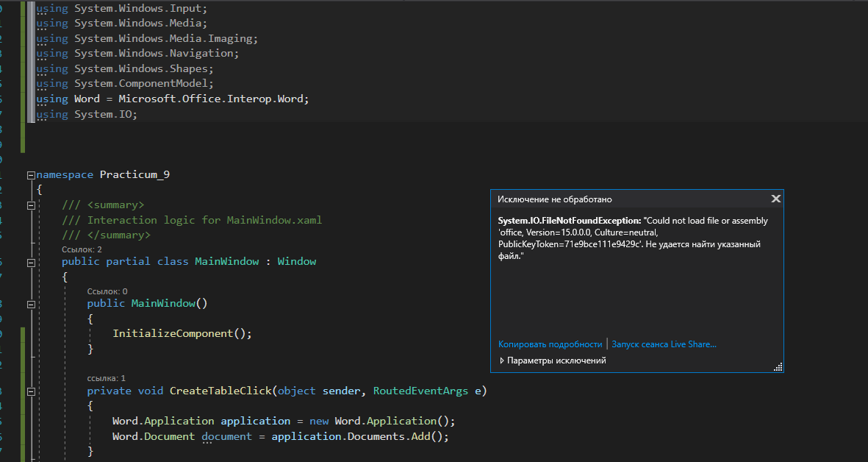Image resolution: width=868 pixels, height=462 pixels.
Task: Collapse the summary comment block
Action: (30, 205)
